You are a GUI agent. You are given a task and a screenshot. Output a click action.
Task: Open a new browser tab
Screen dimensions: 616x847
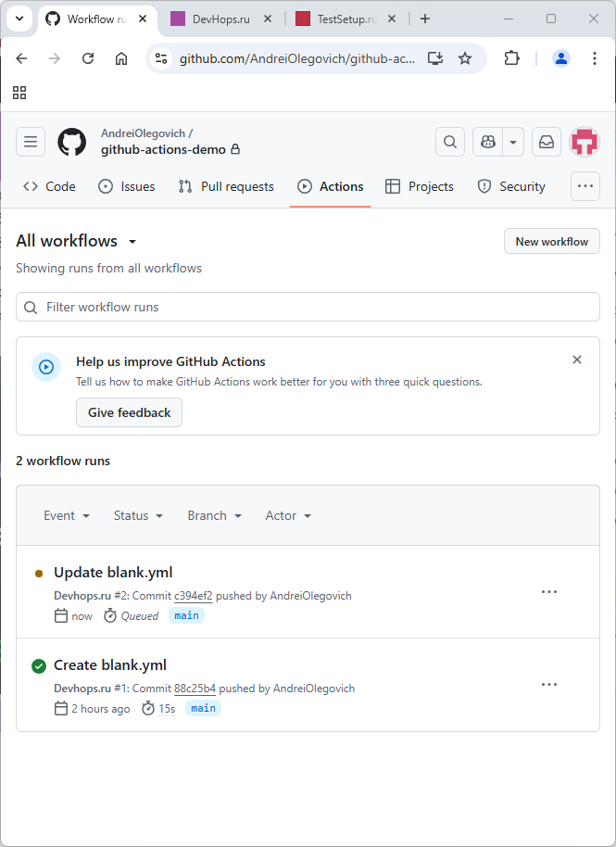(x=425, y=19)
